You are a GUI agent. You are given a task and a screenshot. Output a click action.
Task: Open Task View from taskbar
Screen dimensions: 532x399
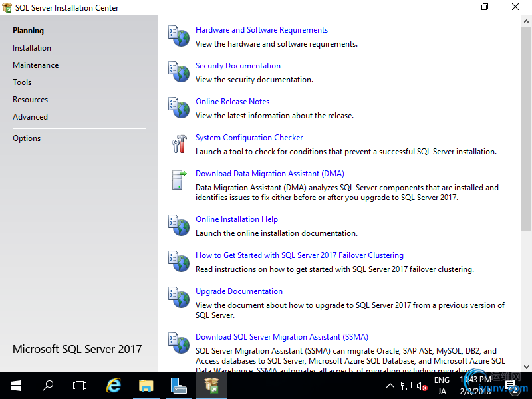(x=80, y=386)
